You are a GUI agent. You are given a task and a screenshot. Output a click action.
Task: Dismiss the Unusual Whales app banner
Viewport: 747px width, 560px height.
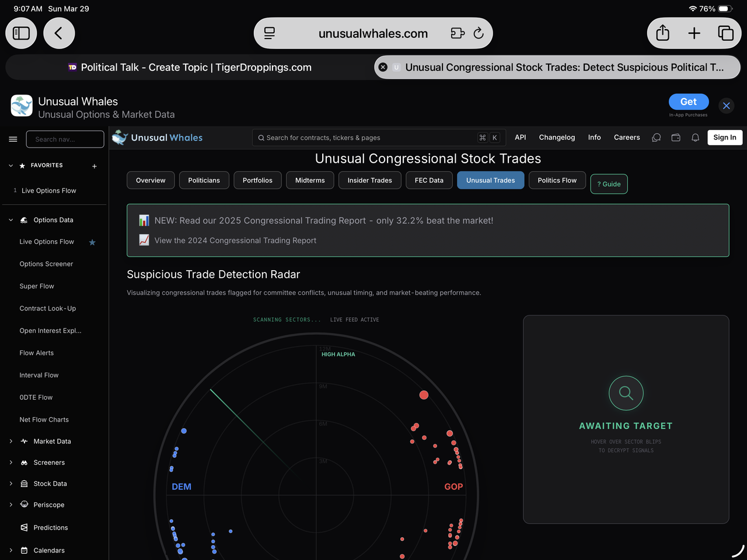tap(726, 106)
